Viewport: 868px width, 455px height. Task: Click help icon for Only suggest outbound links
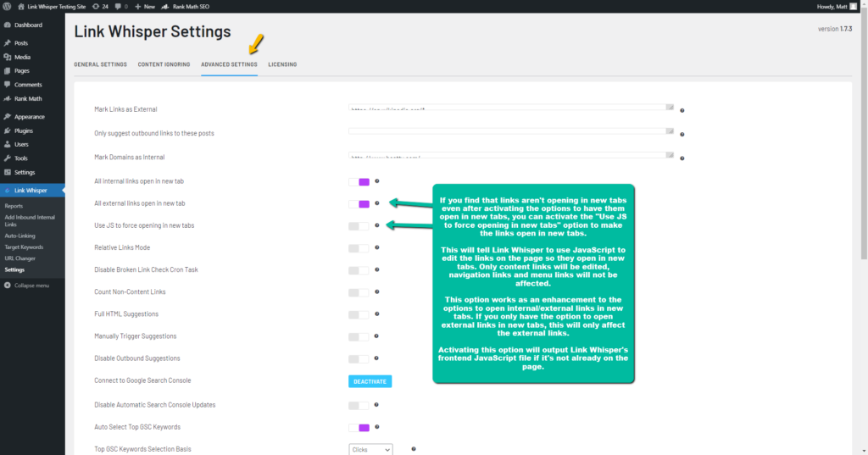(682, 135)
